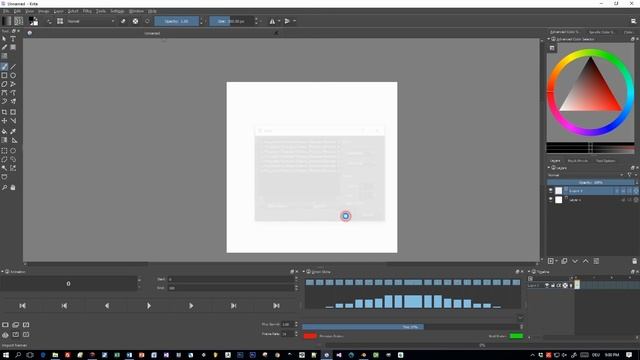Move layer down in the stack

point(575,261)
